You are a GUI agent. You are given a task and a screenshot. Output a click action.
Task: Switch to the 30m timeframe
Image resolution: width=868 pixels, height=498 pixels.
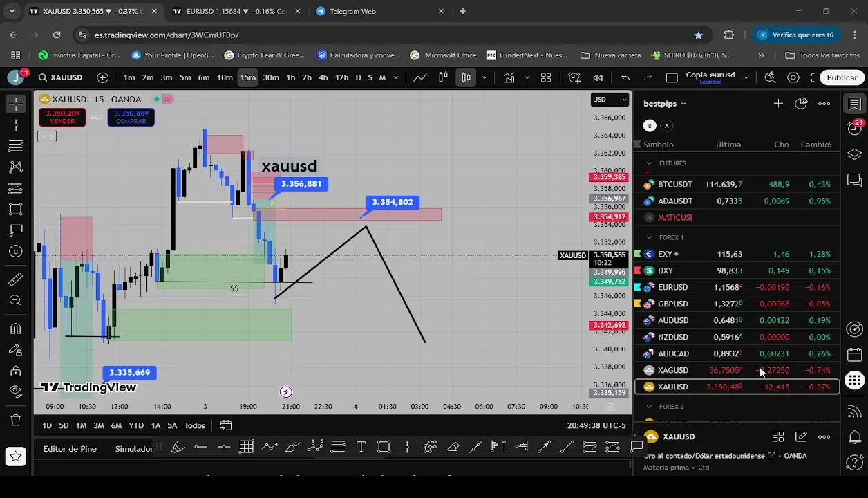[271, 77]
